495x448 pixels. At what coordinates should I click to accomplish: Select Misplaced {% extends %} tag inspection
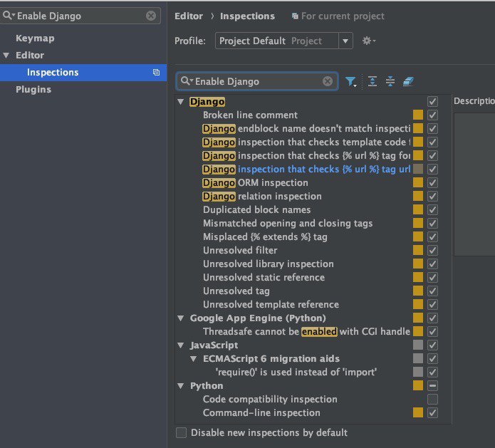coord(265,236)
